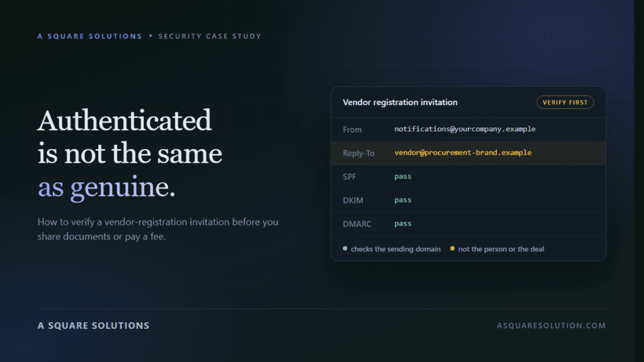Click the VERIFY FIRST badge
This screenshot has height=362, width=644.
tap(565, 102)
